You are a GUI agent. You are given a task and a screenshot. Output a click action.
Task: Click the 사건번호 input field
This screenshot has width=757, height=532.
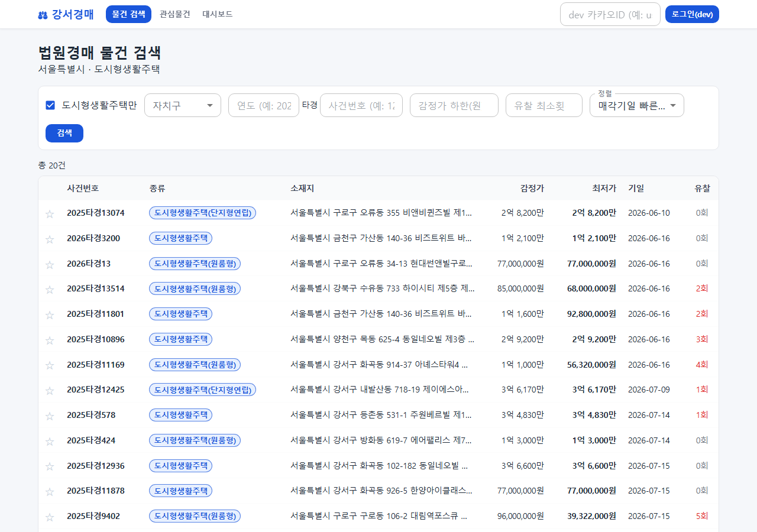click(x=361, y=105)
